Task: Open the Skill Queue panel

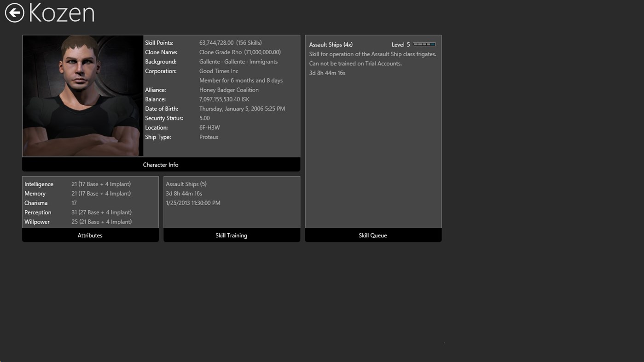Action: [372, 235]
